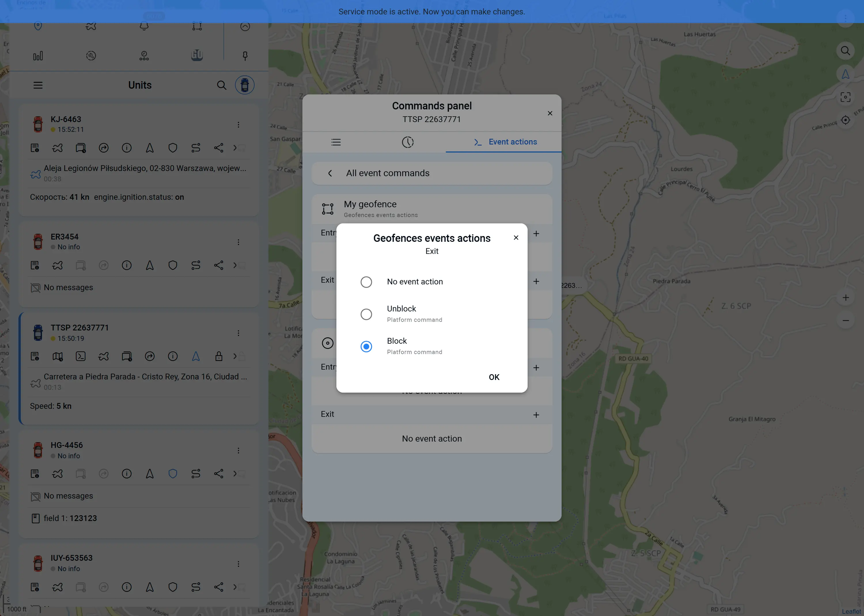The height and width of the screenshot is (616, 864).
Task: Select the 'No event action' radio button
Action: tap(366, 282)
